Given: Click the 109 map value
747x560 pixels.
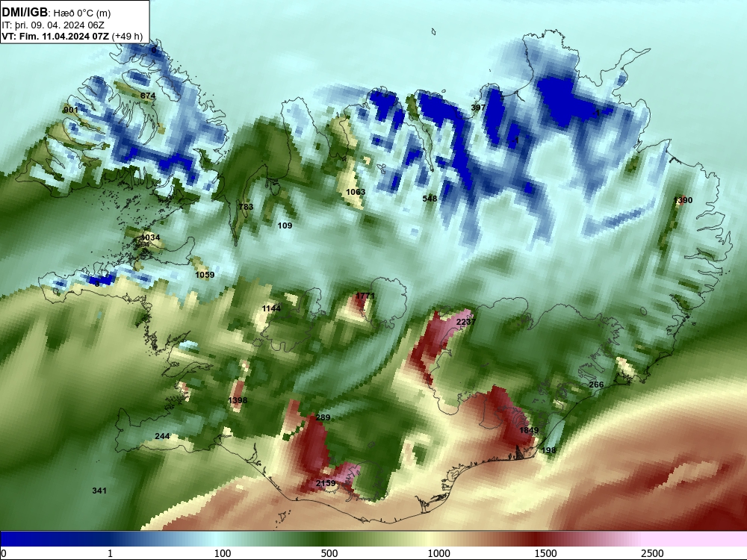Looking at the screenshot, I should 285,225.
